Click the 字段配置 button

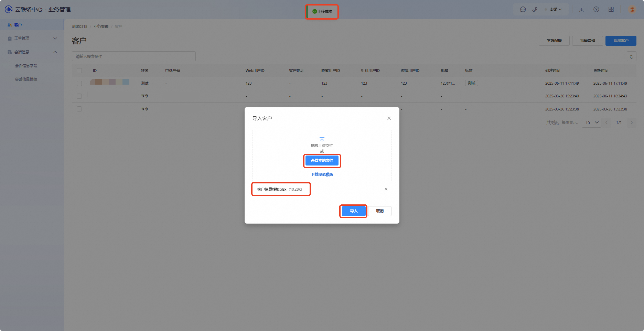pyautogui.click(x=554, y=41)
